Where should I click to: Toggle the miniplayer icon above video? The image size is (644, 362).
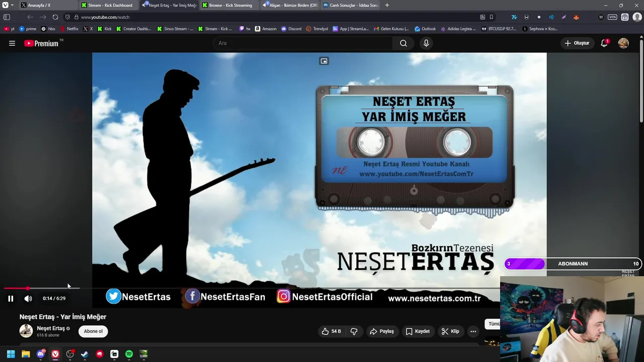click(x=324, y=61)
